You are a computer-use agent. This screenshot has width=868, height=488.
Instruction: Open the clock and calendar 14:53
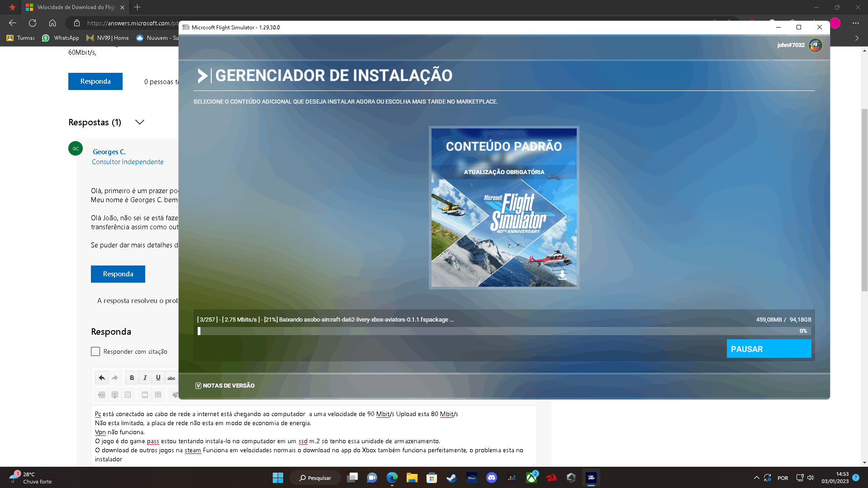click(835, 478)
